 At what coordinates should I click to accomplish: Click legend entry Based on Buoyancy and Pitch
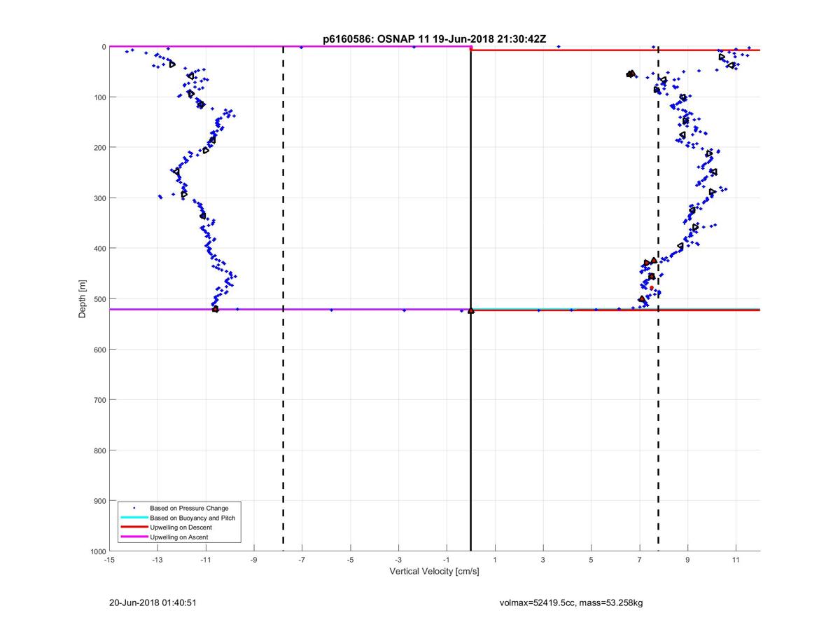tap(192, 518)
